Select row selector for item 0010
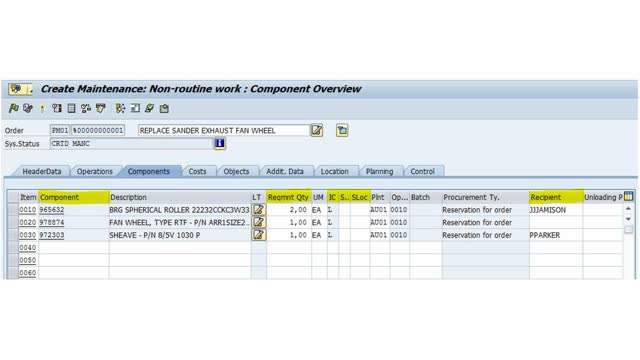The width and height of the screenshot is (640, 360). click(x=13, y=210)
